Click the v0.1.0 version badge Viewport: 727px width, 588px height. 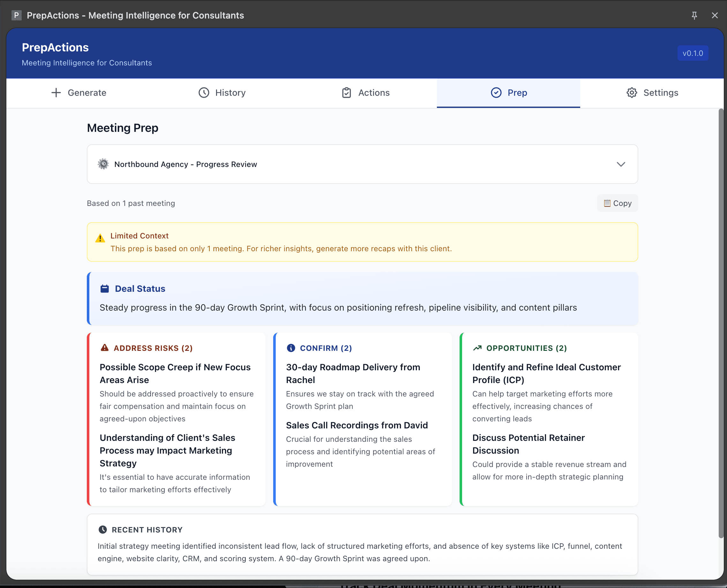[x=693, y=53]
